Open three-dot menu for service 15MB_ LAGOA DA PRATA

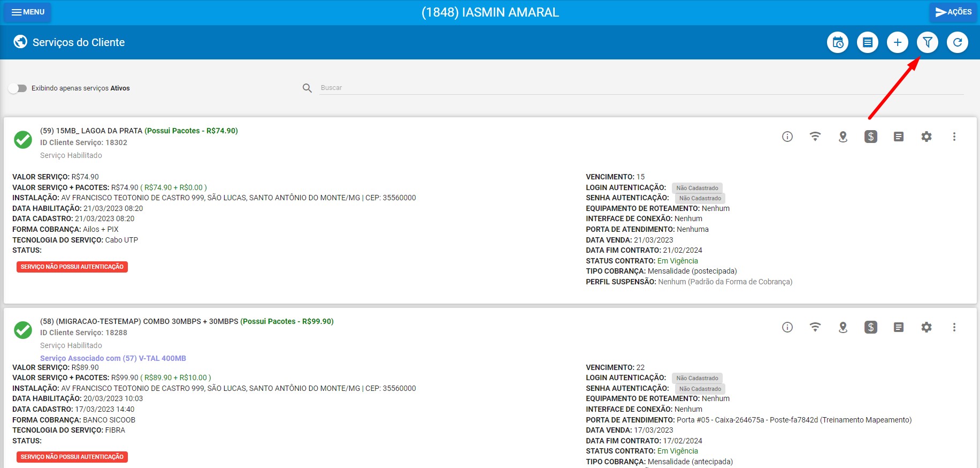[x=954, y=137]
